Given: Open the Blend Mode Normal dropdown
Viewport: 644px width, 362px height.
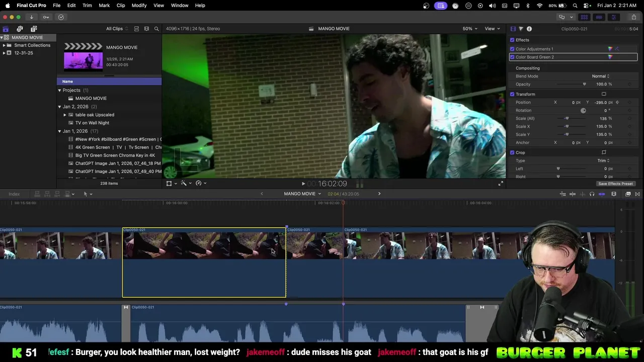Looking at the screenshot, I should click(x=601, y=76).
